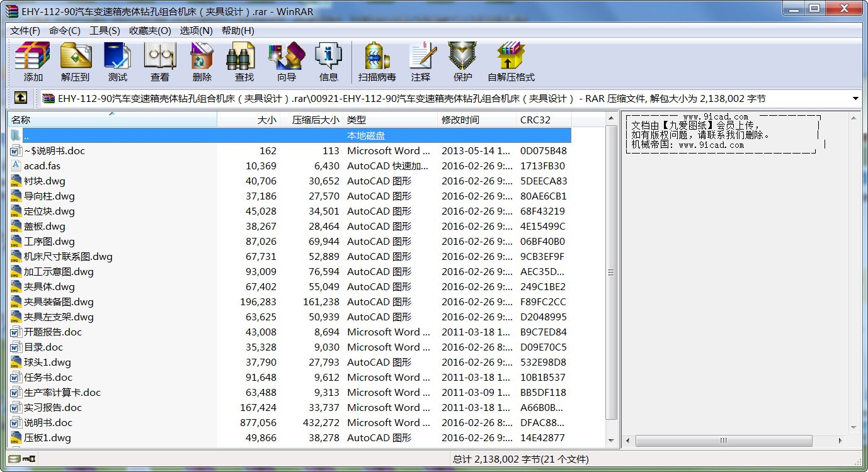Click the address bar archive path field
The height and width of the screenshot is (472, 868).
click(444, 98)
